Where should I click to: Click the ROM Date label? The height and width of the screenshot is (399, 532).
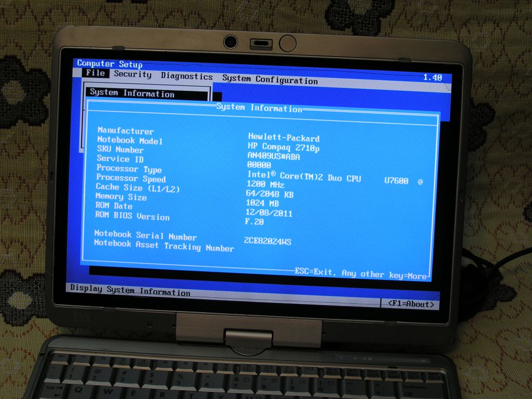point(114,206)
